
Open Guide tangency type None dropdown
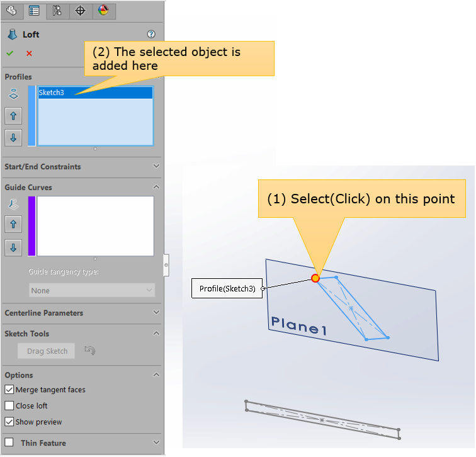click(x=92, y=290)
